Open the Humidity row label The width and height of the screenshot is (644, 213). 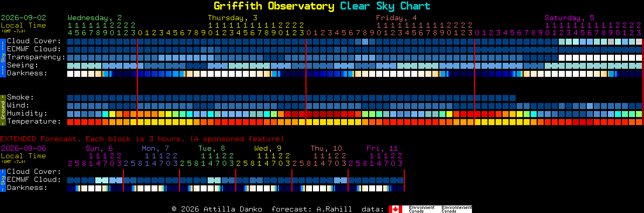[27, 113]
